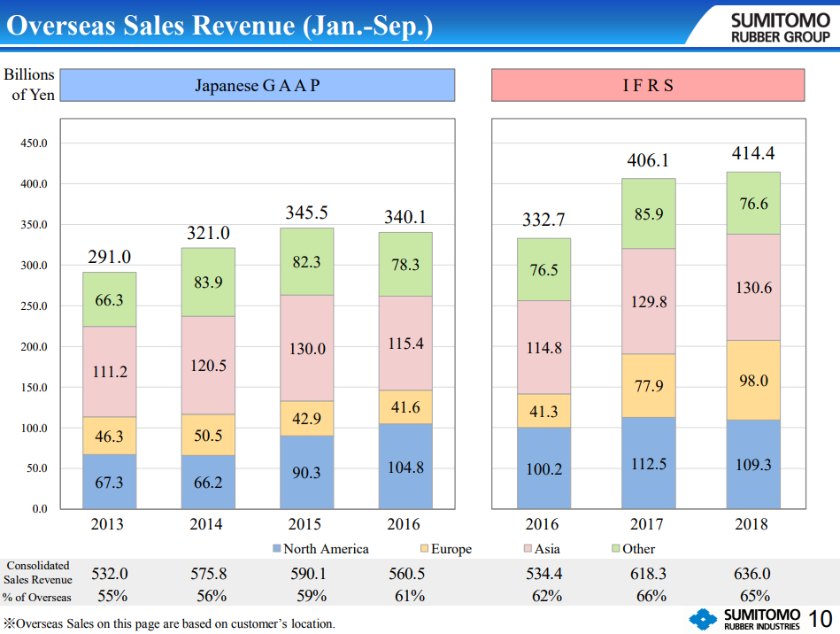
Task: Click the 321.0 total above the 2014 bar
Action: tap(208, 233)
